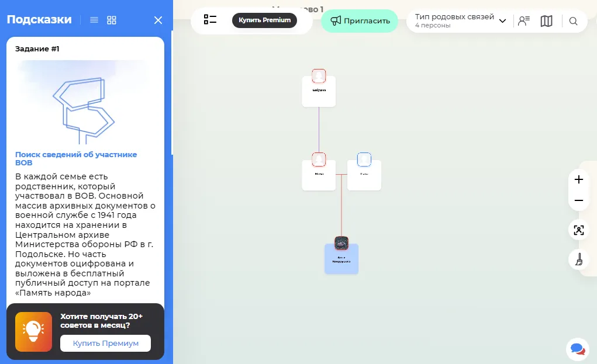Switch hints panel to grid view
Screen dimensions: 597x364
point(112,20)
